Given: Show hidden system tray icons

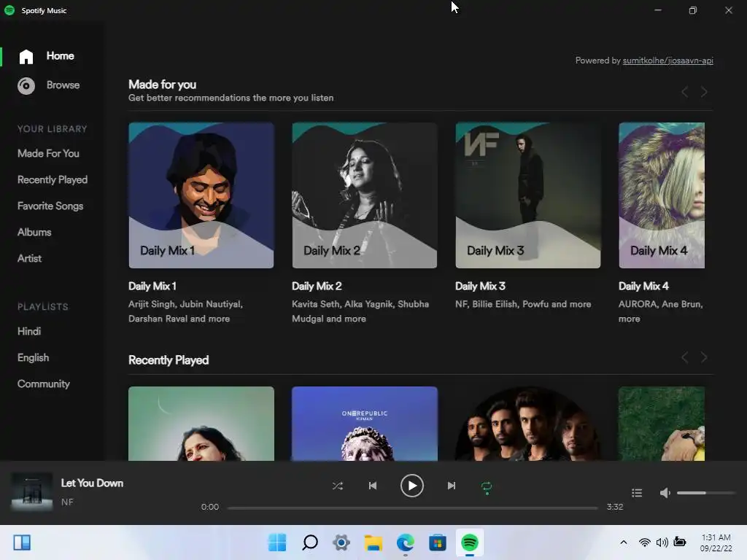Looking at the screenshot, I should [623, 542].
